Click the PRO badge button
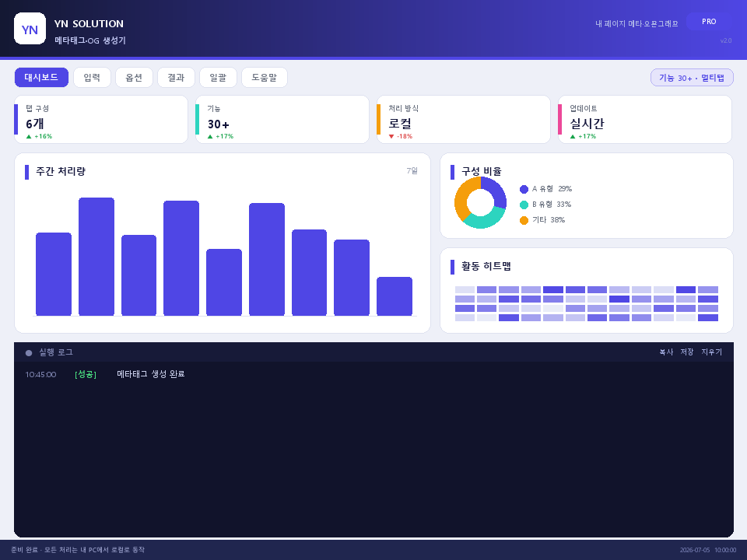 coord(709,22)
